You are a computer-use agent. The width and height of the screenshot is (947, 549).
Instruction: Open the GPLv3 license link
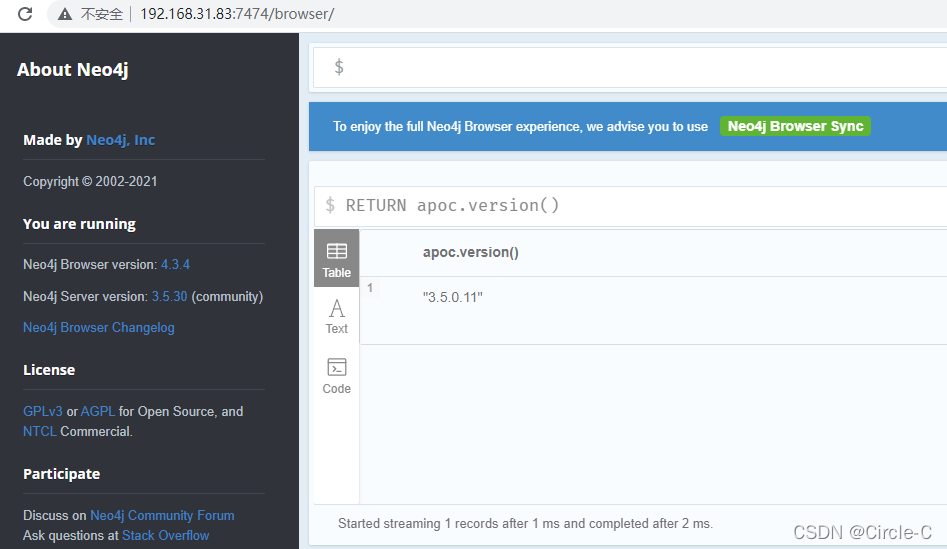pyautogui.click(x=42, y=411)
